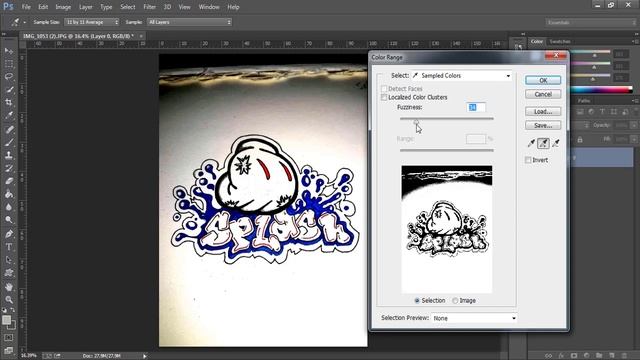Select the Dodge tool

click(x=9, y=220)
